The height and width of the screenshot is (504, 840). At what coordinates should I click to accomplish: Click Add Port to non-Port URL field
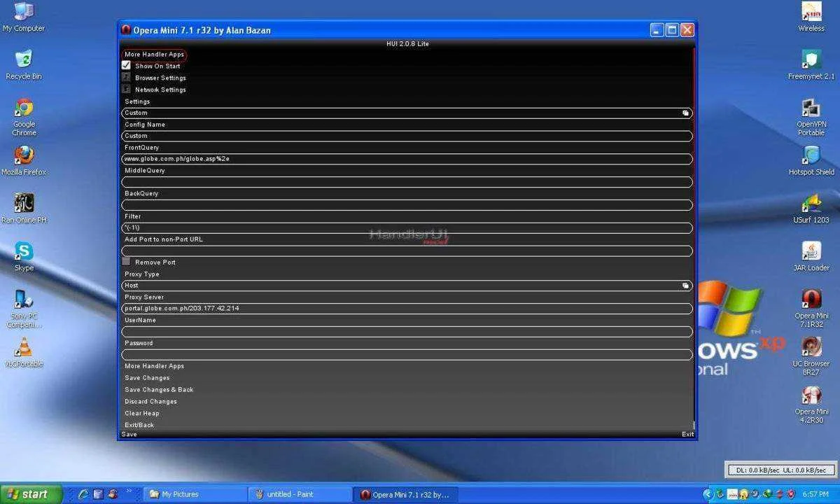pyautogui.click(x=407, y=251)
